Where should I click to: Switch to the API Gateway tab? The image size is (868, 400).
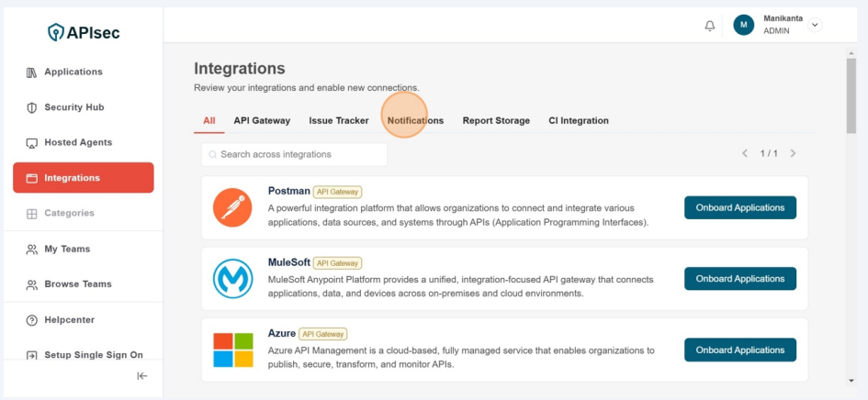[x=262, y=121]
